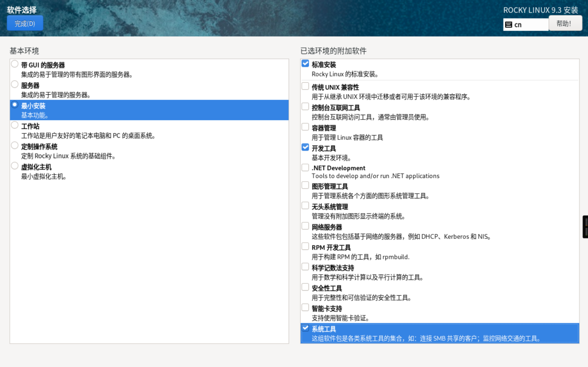Uncheck the 标准安装 checkbox

pos(305,64)
